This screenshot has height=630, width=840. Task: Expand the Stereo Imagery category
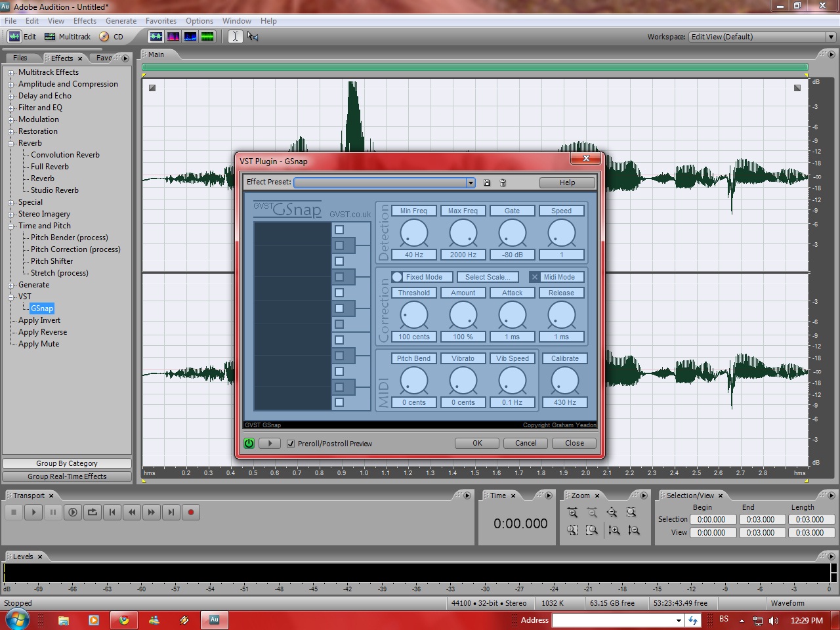click(x=11, y=215)
